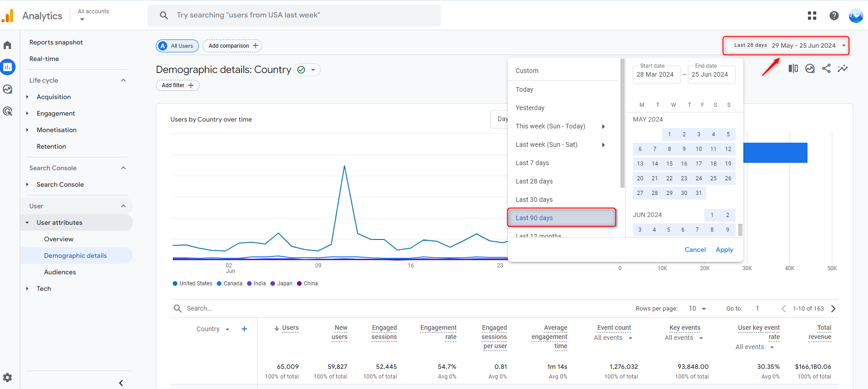
Task: Click Cancel in date picker
Action: 695,250
